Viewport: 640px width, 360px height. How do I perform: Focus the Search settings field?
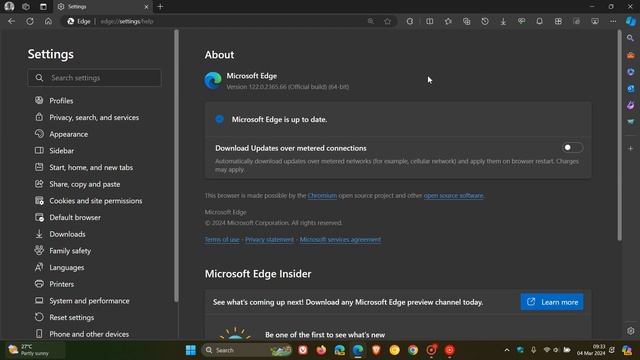pyautogui.click(x=94, y=78)
